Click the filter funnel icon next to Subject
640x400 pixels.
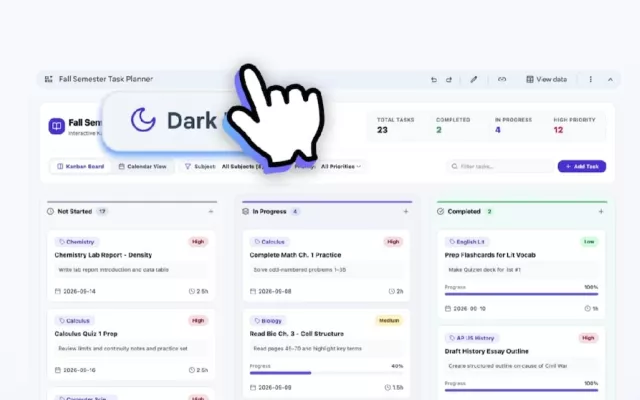pyautogui.click(x=188, y=167)
